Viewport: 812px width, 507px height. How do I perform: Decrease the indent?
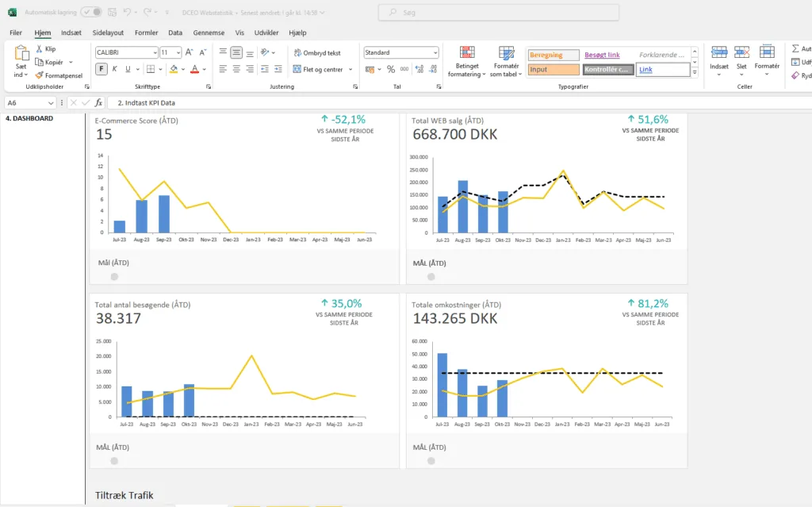click(265, 69)
